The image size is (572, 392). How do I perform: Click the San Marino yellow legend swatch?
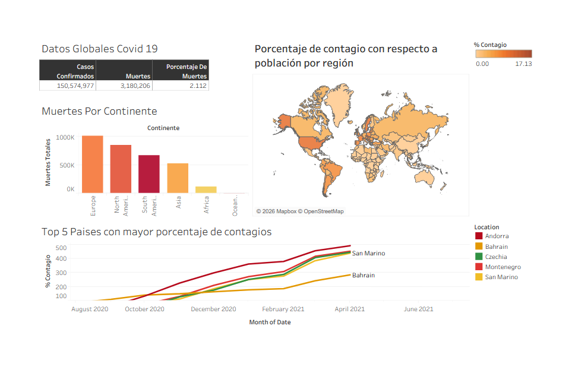pos(479,277)
